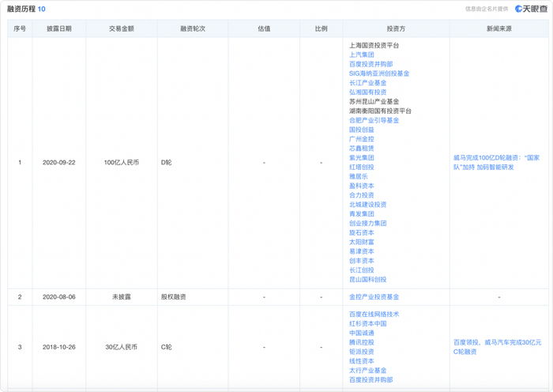Open 昆山国科创投 investor link
The width and height of the screenshot is (553, 392).
point(368,279)
